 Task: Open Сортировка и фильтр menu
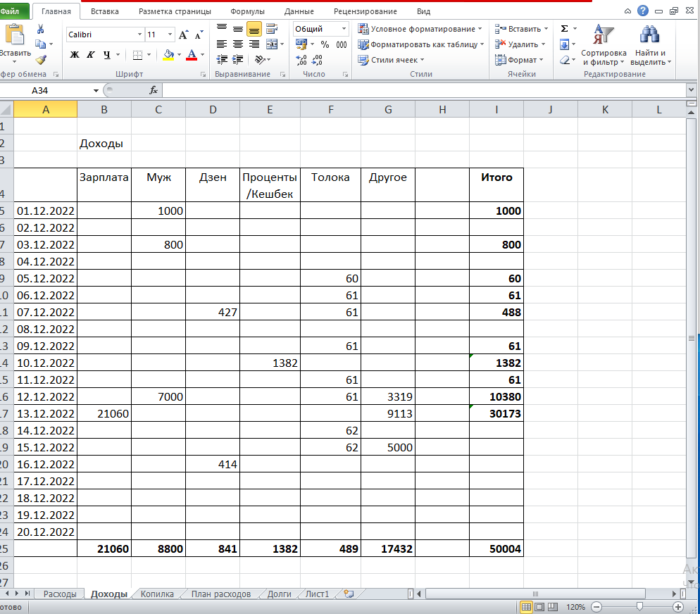[x=604, y=45]
